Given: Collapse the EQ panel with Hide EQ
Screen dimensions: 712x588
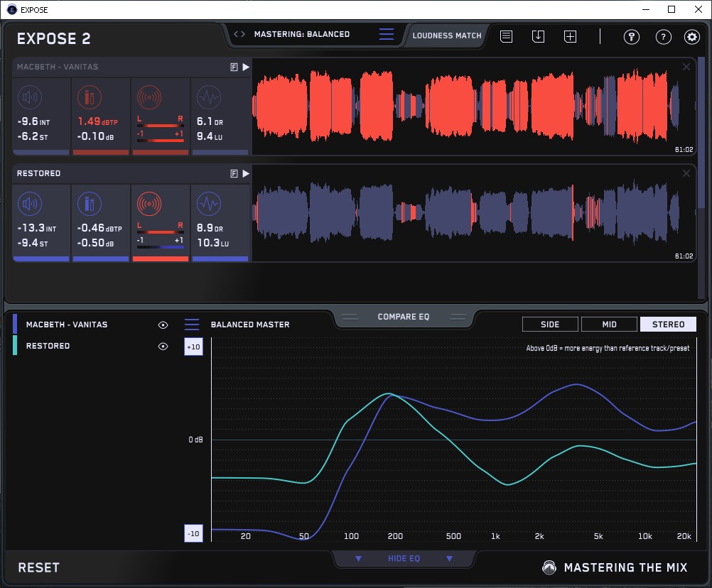Looking at the screenshot, I should click(404, 559).
